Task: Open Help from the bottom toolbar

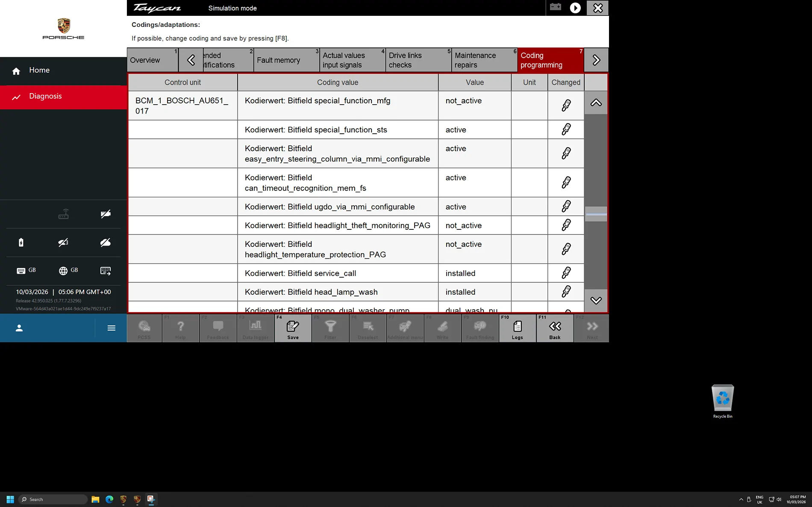Action: pos(180,328)
